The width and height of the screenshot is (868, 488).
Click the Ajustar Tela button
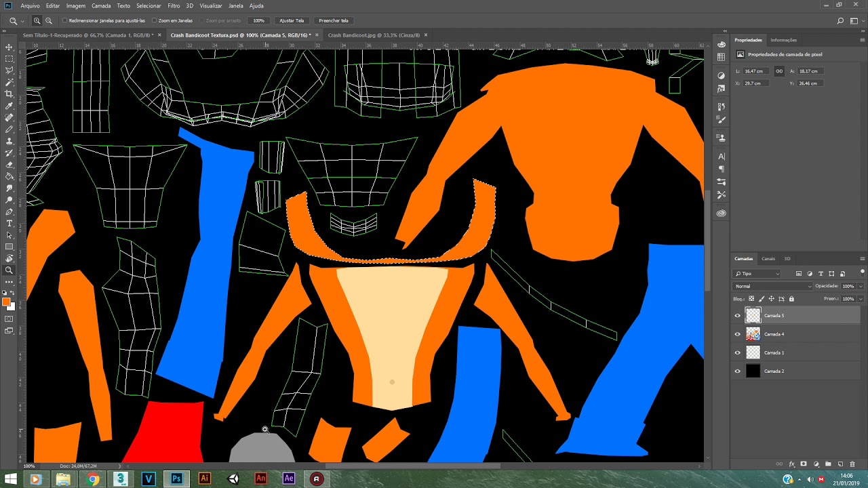pos(292,20)
